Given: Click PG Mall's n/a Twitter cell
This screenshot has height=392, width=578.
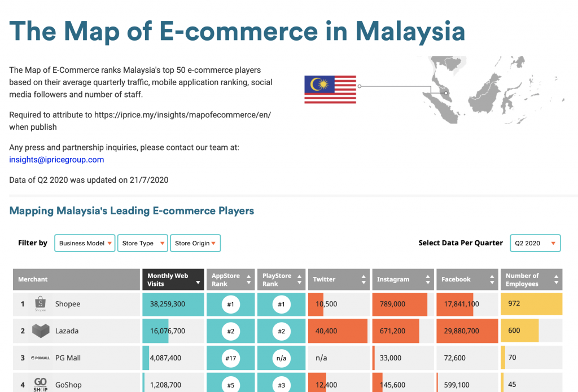Looking at the screenshot, I should pos(339,358).
